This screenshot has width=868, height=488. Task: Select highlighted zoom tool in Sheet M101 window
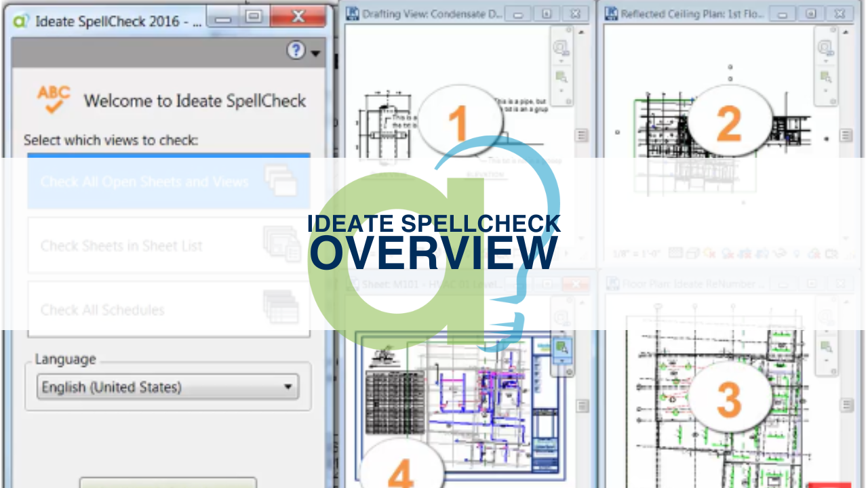pyautogui.click(x=561, y=348)
